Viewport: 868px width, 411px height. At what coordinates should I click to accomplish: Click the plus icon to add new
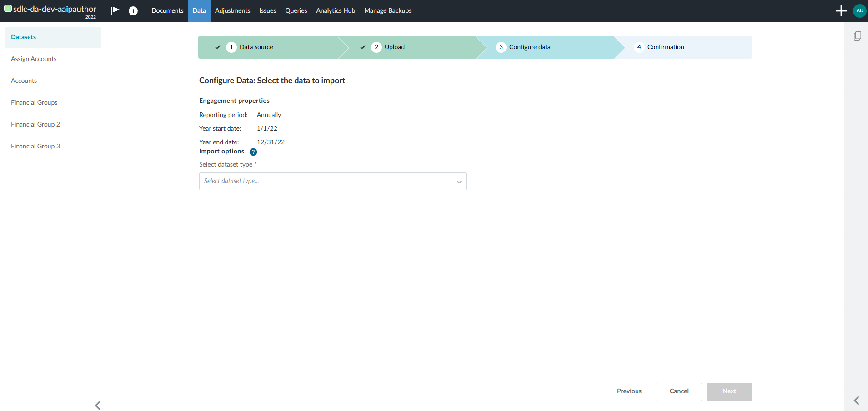[x=841, y=11]
